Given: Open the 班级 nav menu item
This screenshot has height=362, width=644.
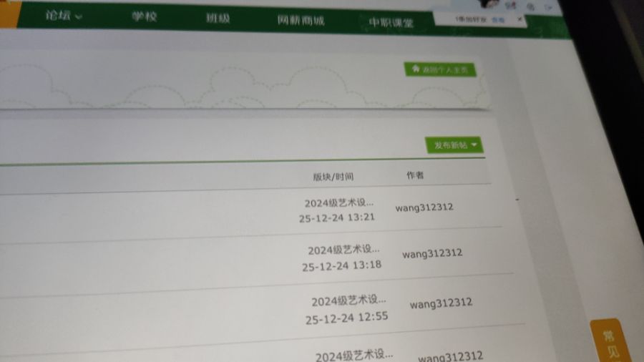Looking at the screenshot, I should (x=218, y=19).
